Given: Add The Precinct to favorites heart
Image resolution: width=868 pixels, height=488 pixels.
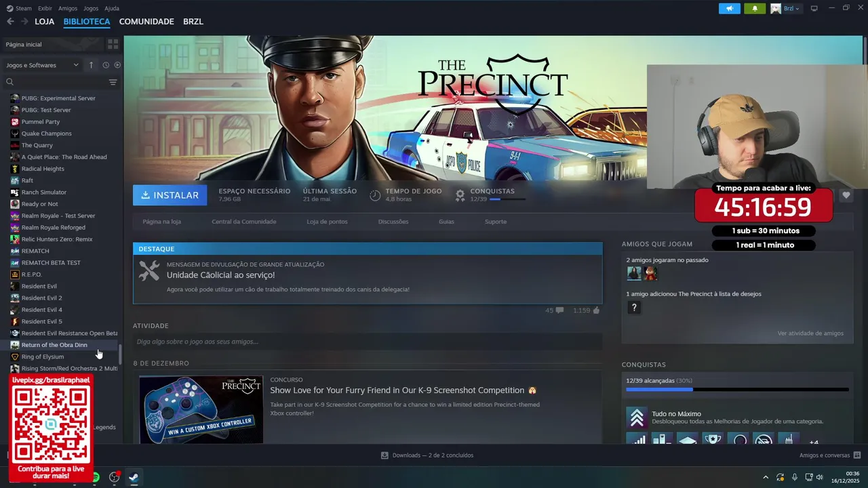Looking at the screenshot, I should 846,195.
